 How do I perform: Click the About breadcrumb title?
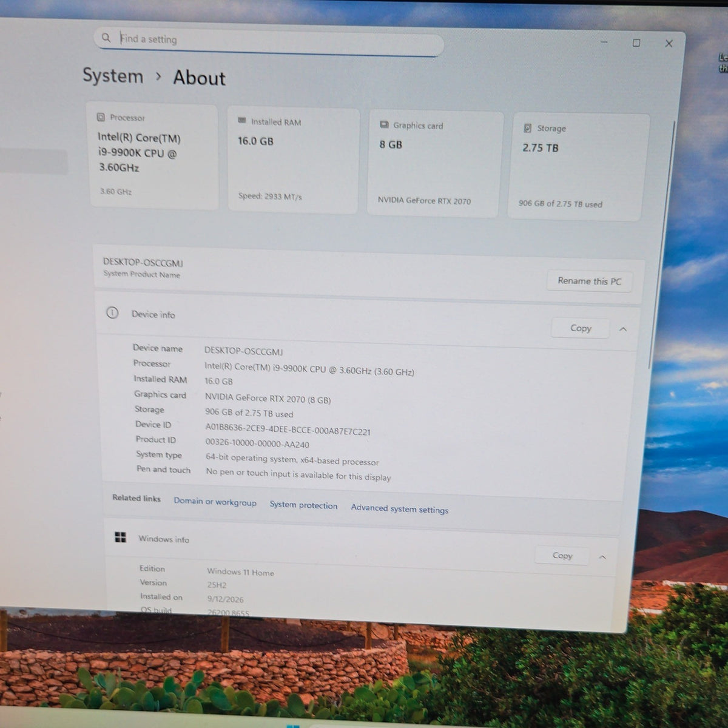coord(199,78)
